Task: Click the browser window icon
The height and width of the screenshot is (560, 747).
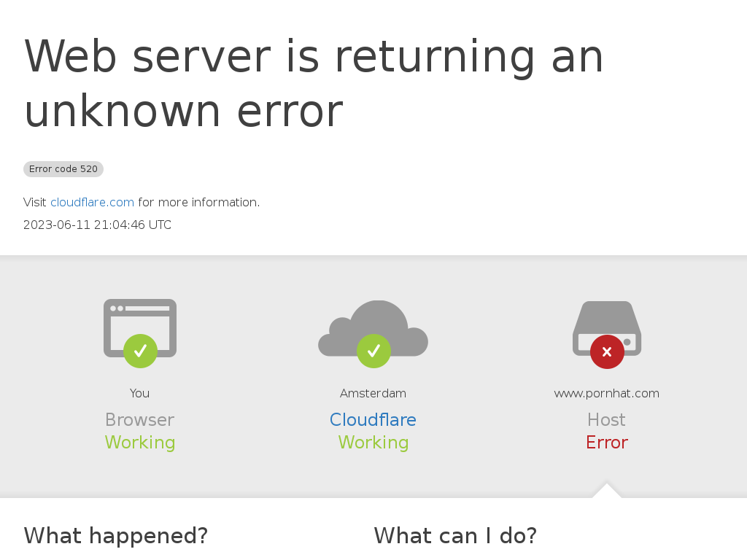Action: 140,327
